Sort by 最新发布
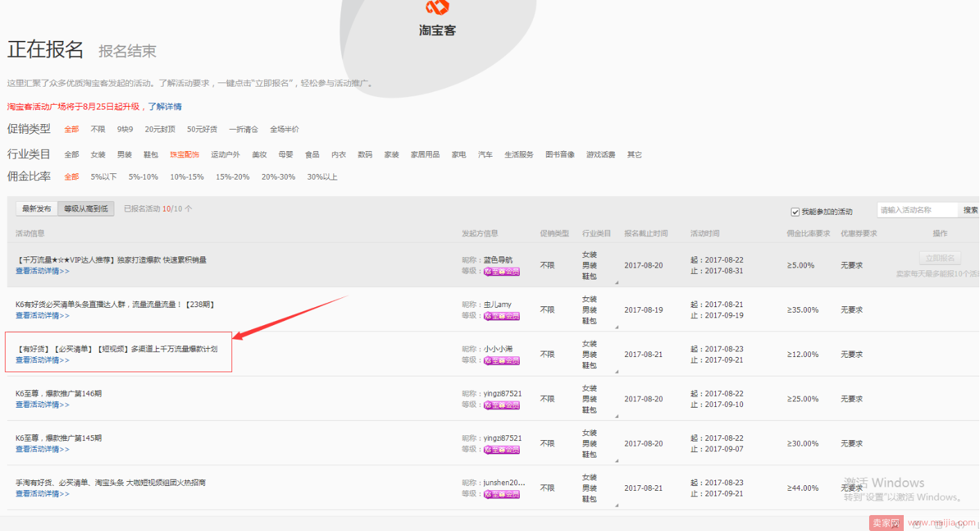Image resolution: width=980 pixels, height=531 pixels. (37, 209)
